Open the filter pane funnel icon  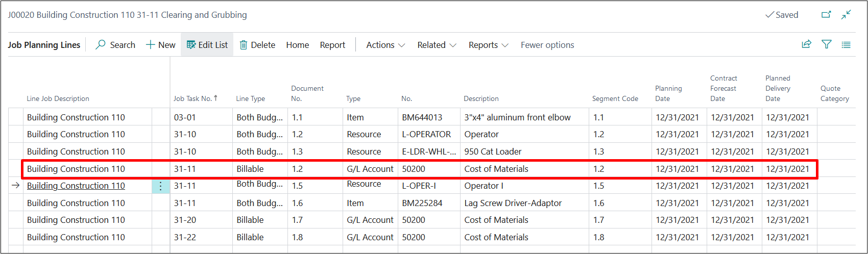(x=826, y=44)
